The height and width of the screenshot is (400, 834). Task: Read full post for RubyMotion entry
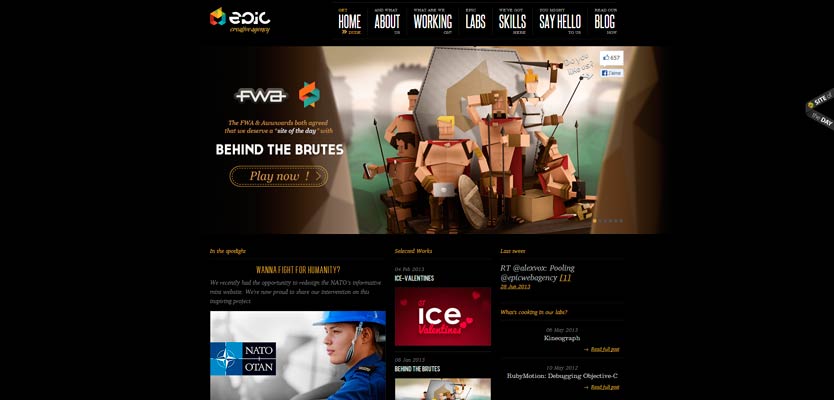coord(604,387)
